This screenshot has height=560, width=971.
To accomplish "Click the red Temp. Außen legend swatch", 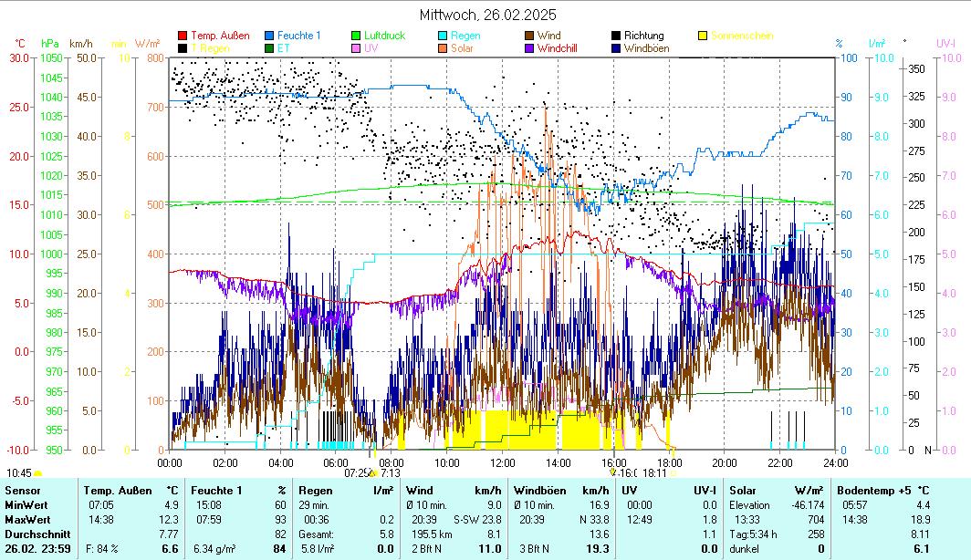I will point(183,36).
